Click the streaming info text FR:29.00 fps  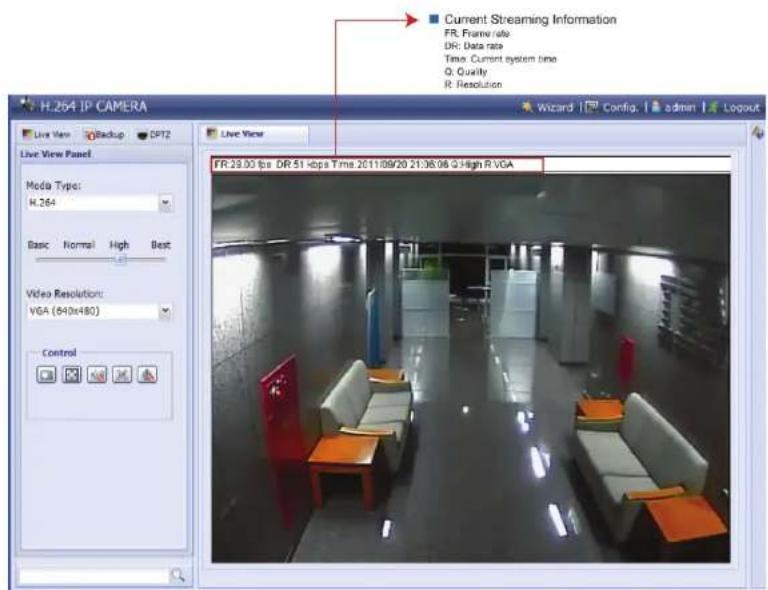(x=243, y=165)
